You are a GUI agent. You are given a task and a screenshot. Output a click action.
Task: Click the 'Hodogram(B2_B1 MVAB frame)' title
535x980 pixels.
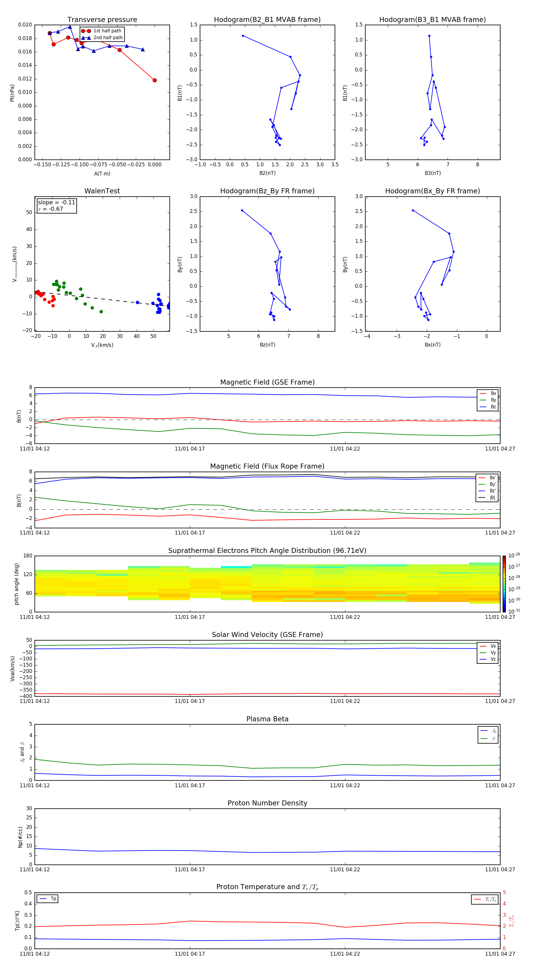(x=267, y=20)
